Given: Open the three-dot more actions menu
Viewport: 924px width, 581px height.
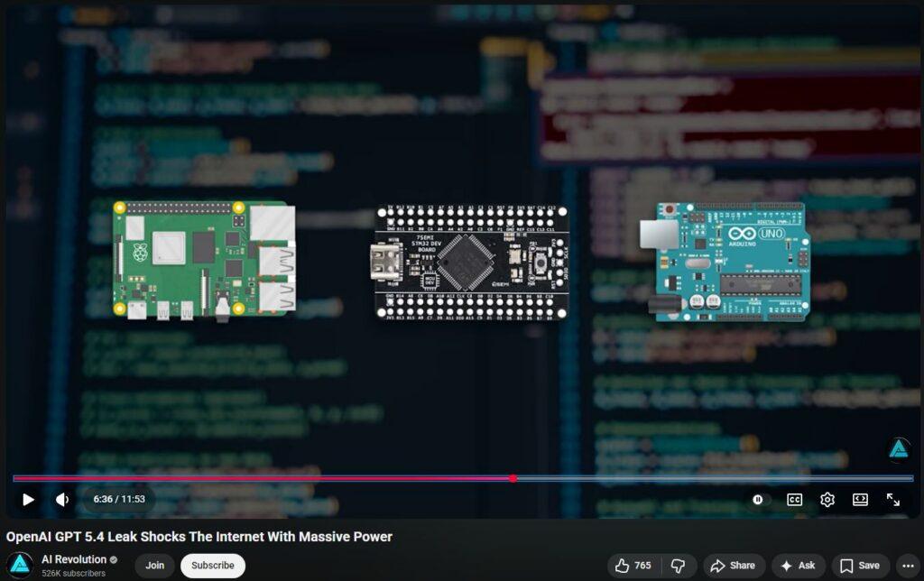Looking at the screenshot, I should pos(908,566).
